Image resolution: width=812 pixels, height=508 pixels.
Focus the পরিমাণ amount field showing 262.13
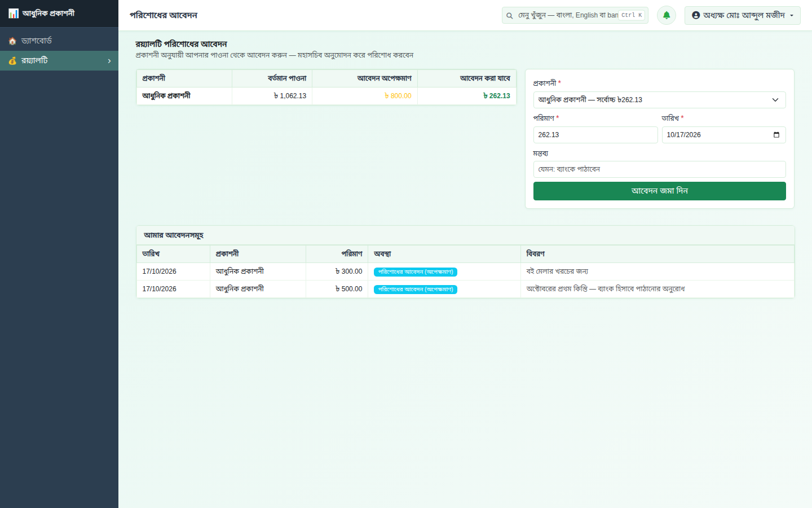click(595, 135)
